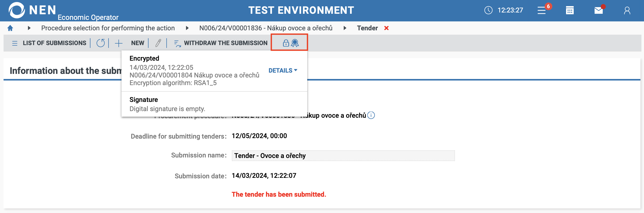Image resolution: width=644 pixels, height=213 pixels.
Task: Click the encryption lock and signature icon
Action: [290, 43]
